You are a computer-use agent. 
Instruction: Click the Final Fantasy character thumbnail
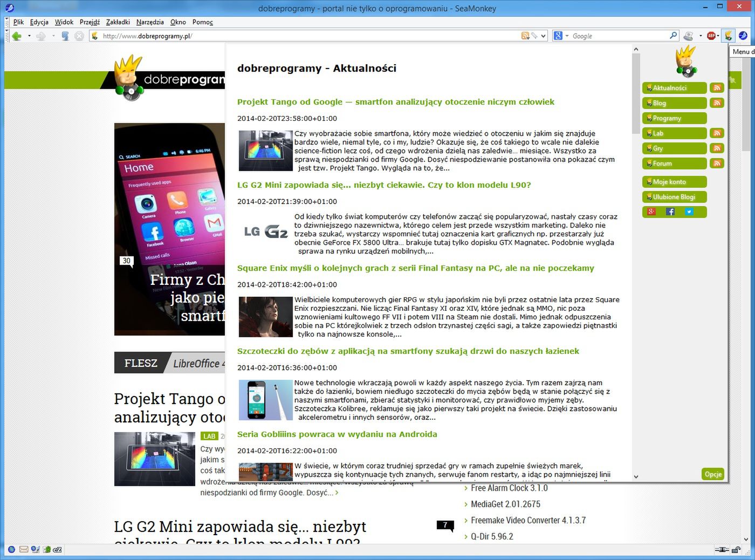(266, 317)
